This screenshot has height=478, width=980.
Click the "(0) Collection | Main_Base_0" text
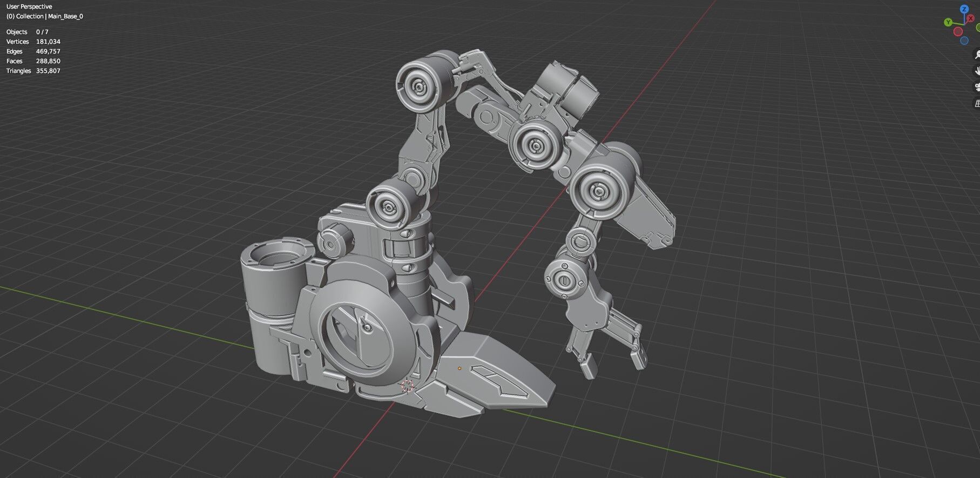pos(45,16)
